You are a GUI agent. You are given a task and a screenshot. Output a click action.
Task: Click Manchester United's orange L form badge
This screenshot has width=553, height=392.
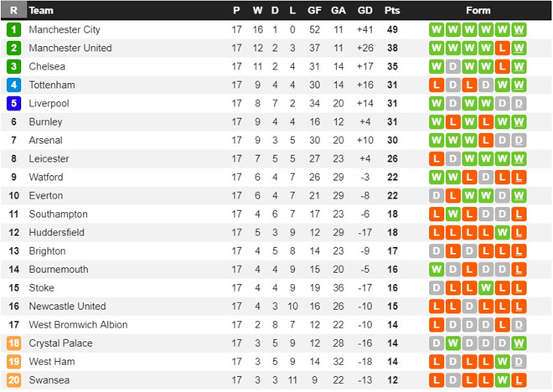[503, 48]
